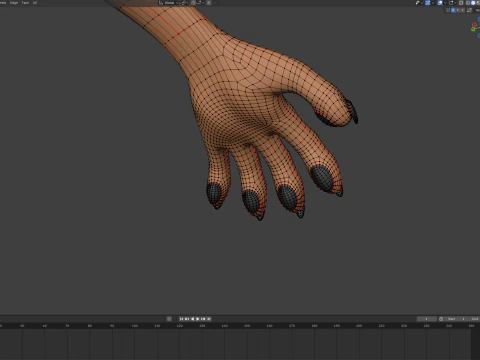Toggle proportional editing in the header
The height and width of the screenshot is (360, 480).
209,3
